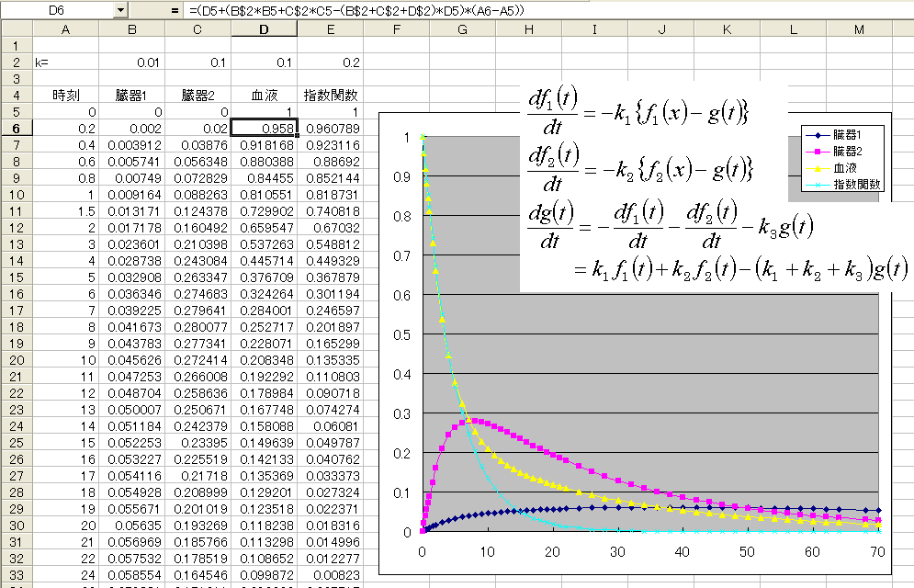Click cell with value 0.23395
Image resolution: width=914 pixels, height=588 pixels.
click(x=198, y=443)
